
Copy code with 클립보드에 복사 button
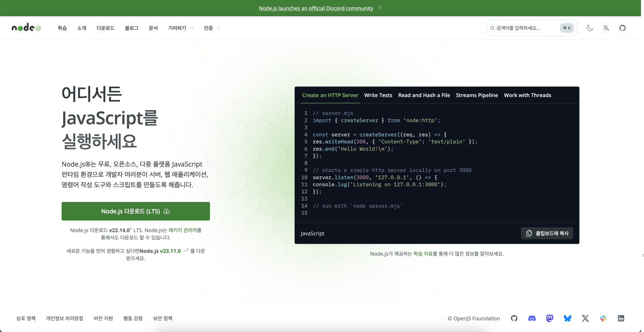pos(547,233)
